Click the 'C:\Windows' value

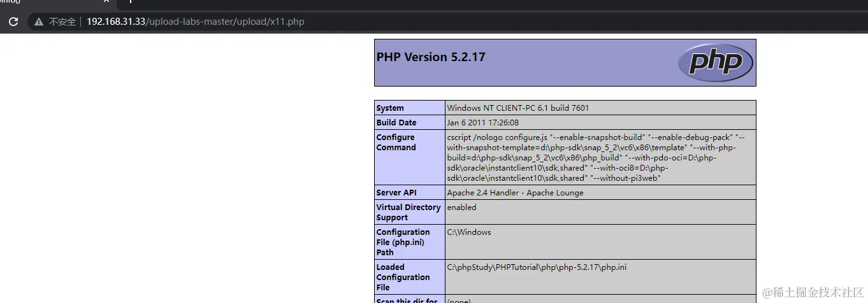click(468, 232)
